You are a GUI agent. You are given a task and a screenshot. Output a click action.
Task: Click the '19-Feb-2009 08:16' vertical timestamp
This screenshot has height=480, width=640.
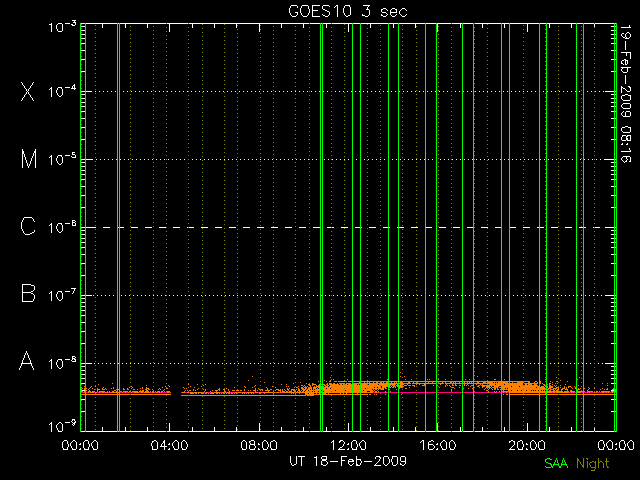(x=624, y=93)
